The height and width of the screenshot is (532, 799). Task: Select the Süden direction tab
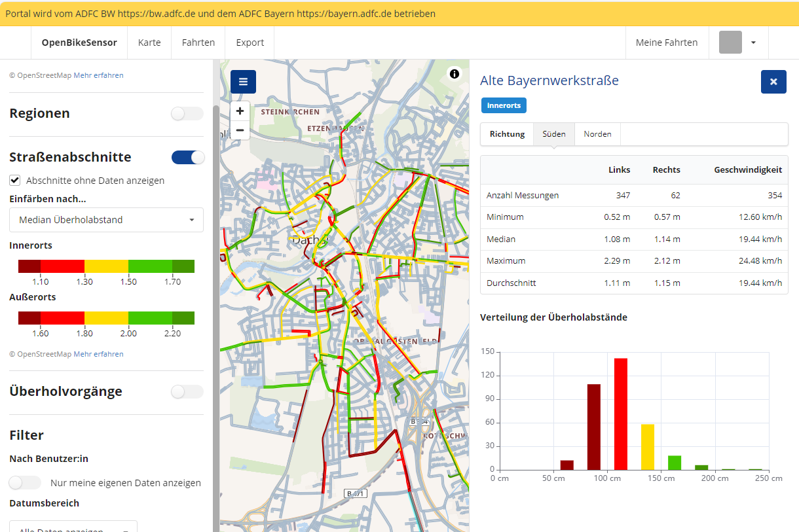click(554, 133)
